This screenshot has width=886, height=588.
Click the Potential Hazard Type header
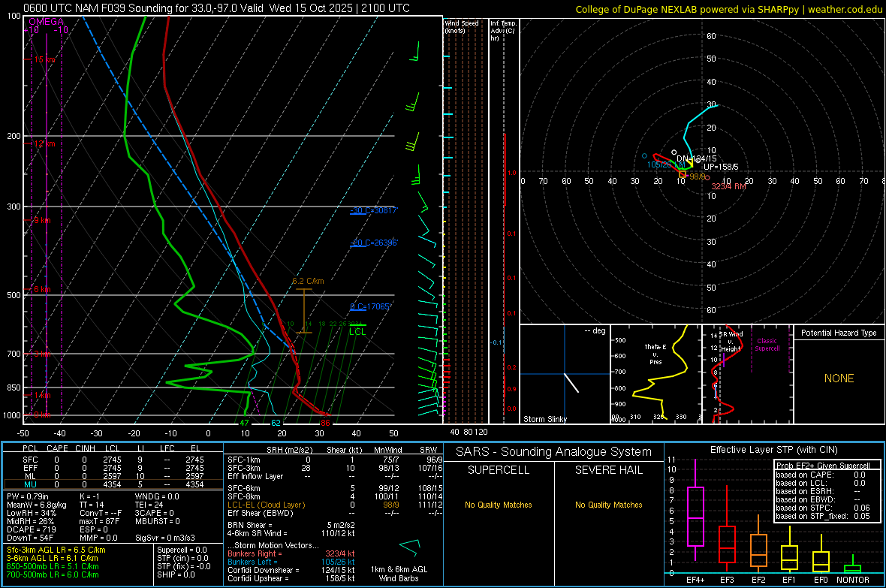click(x=839, y=333)
